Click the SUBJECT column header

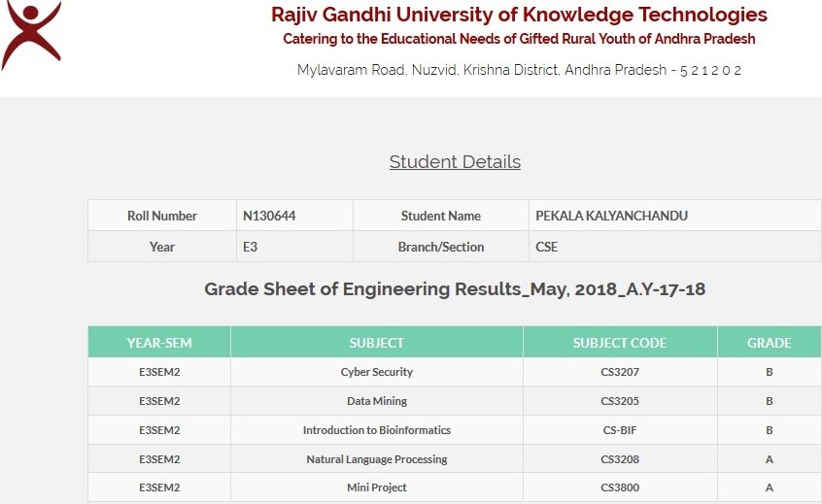pos(377,343)
